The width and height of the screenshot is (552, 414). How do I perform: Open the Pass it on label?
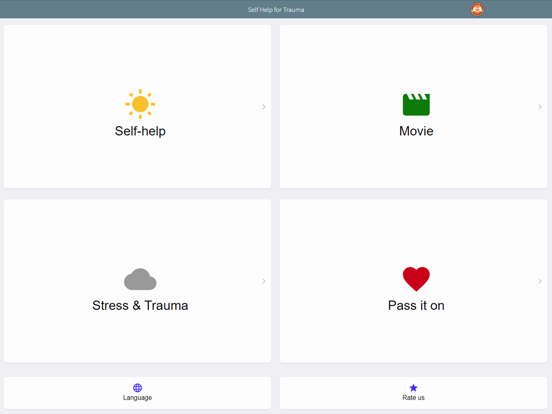(416, 305)
